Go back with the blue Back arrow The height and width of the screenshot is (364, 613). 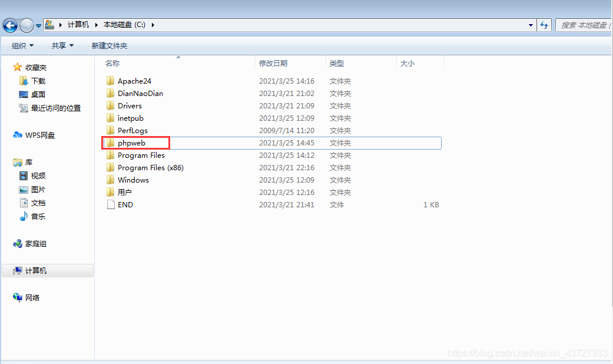10,26
